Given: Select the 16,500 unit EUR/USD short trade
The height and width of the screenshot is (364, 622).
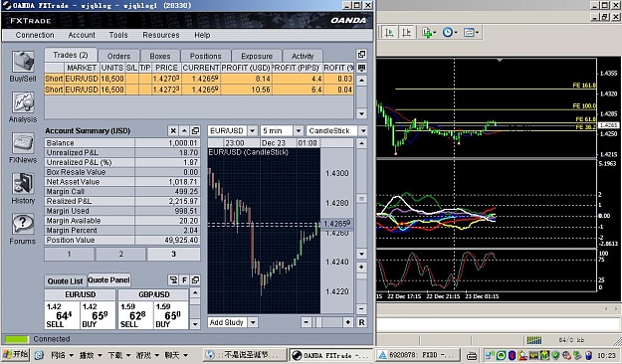Looking at the screenshot, I should tap(199, 90).
